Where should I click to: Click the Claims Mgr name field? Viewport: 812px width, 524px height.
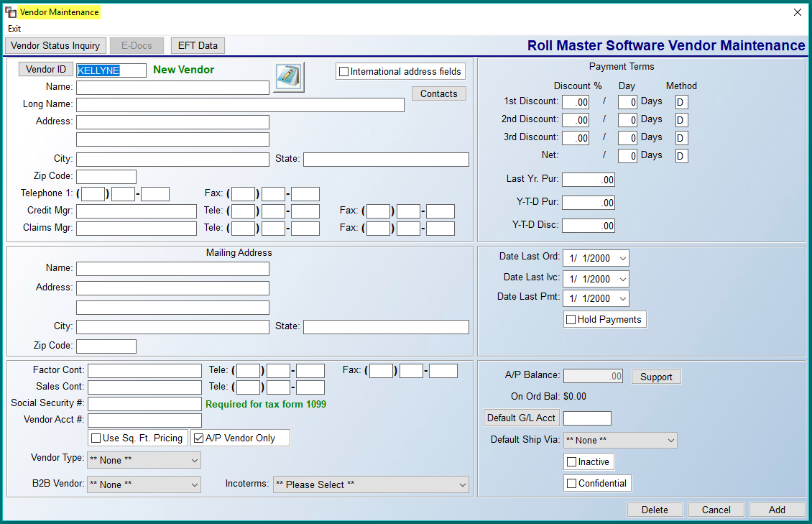coord(137,229)
